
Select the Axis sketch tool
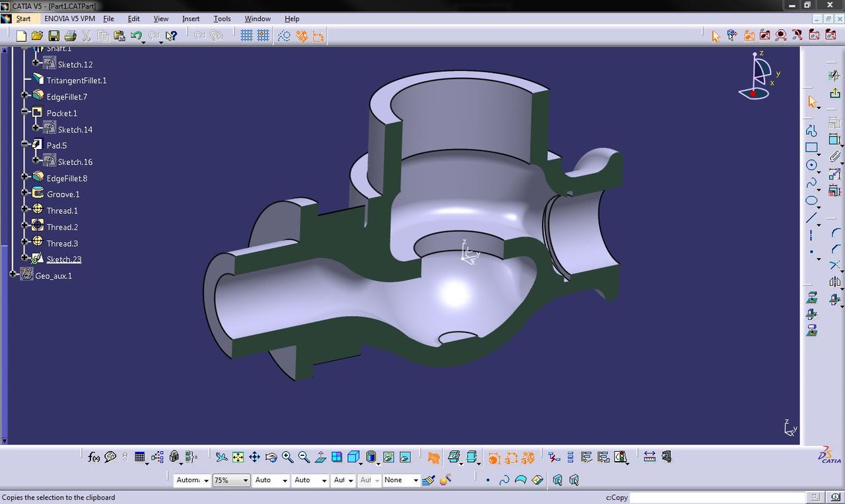pos(811,236)
